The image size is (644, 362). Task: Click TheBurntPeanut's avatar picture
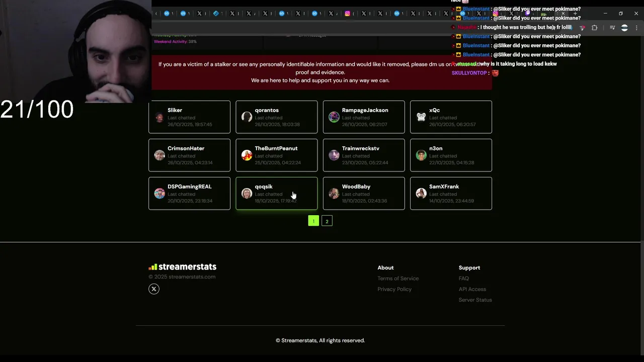247,155
